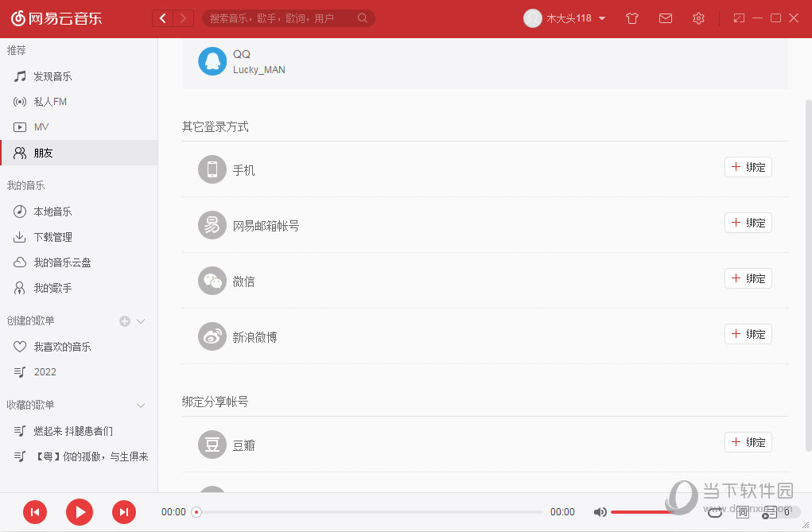Bind 微信 account
This screenshot has width=812, height=532.
click(x=748, y=278)
